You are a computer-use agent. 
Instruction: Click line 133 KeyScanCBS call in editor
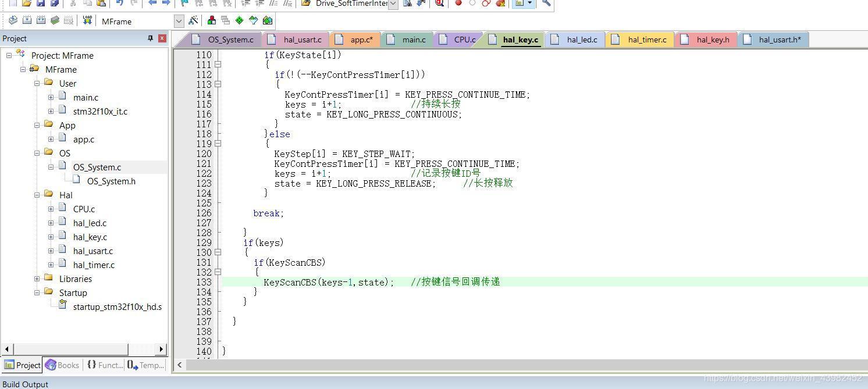pos(329,282)
